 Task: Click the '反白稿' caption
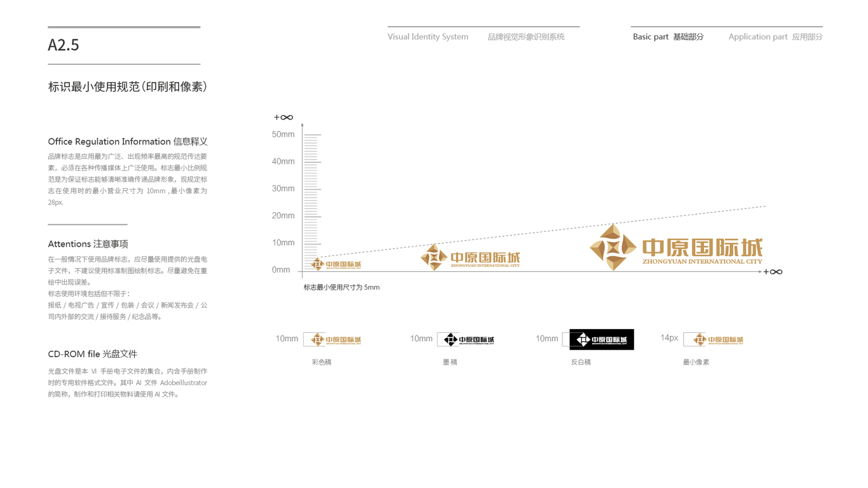[x=581, y=362]
